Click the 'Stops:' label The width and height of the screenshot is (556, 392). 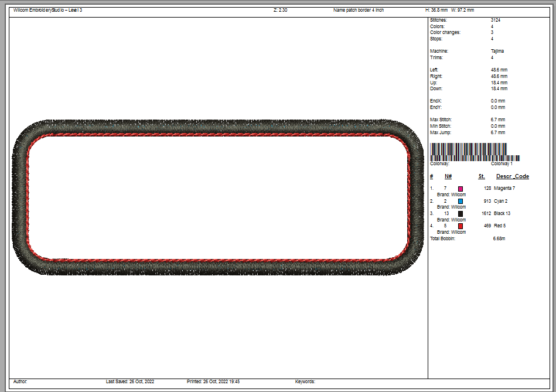coord(436,39)
